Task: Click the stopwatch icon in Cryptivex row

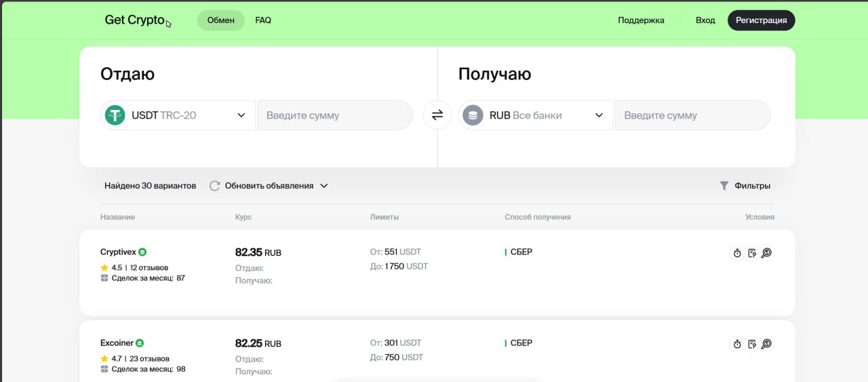Action: 737,253
